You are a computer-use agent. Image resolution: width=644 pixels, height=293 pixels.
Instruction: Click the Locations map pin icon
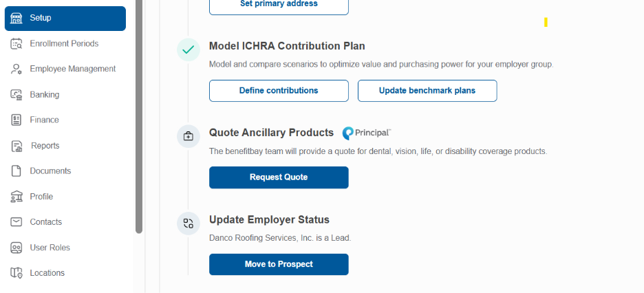click(16, 273)
